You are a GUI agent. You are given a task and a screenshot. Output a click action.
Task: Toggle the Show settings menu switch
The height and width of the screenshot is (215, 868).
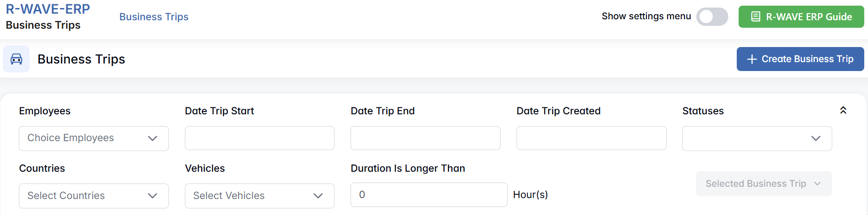coord(712,17)
